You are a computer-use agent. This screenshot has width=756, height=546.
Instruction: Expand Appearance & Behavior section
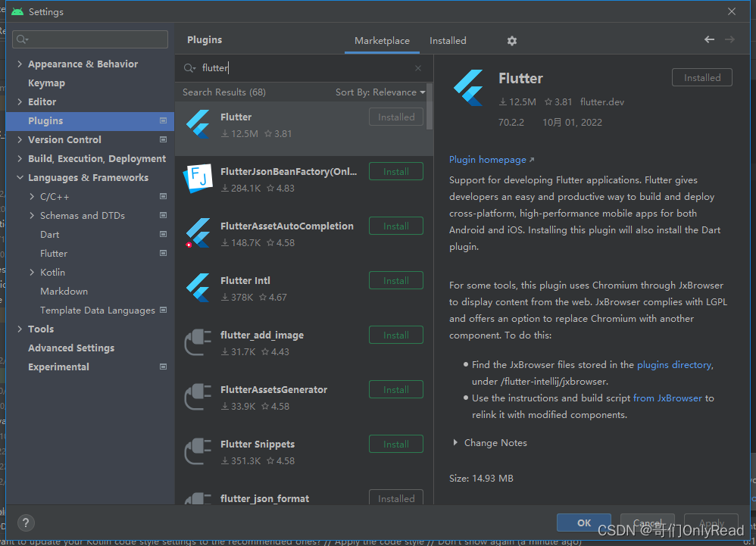[20, 64]
